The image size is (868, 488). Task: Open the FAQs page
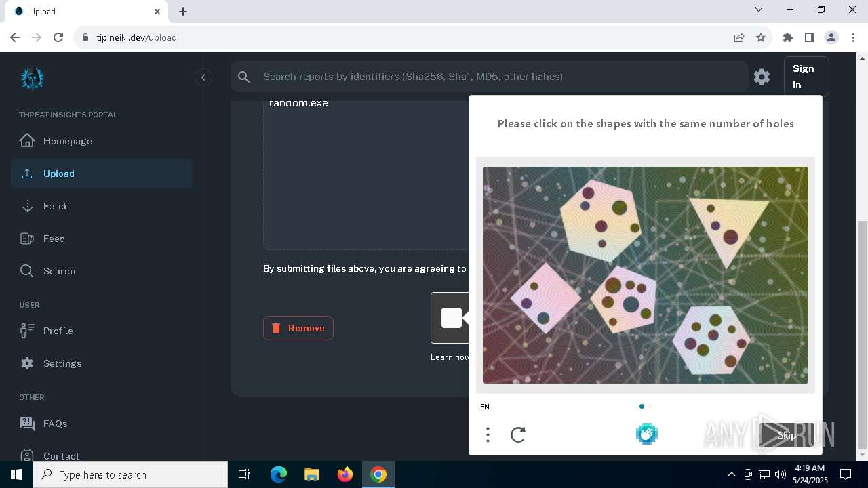pyautogui.click(x=102, y=424)
